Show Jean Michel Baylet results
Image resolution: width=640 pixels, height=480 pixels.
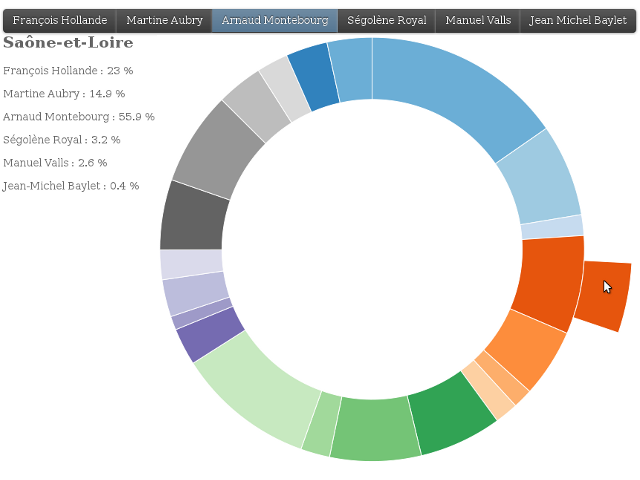578,20
